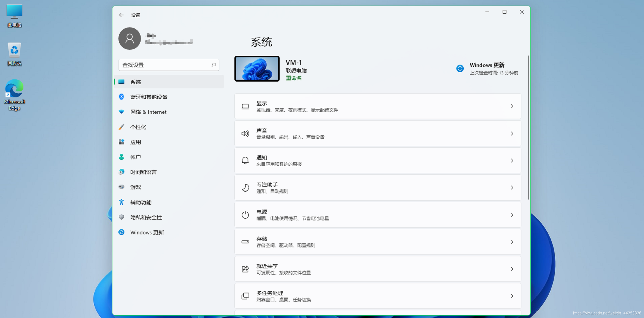
Task: Expand the 就近共享 settings chevron
Action: point(512,269)
